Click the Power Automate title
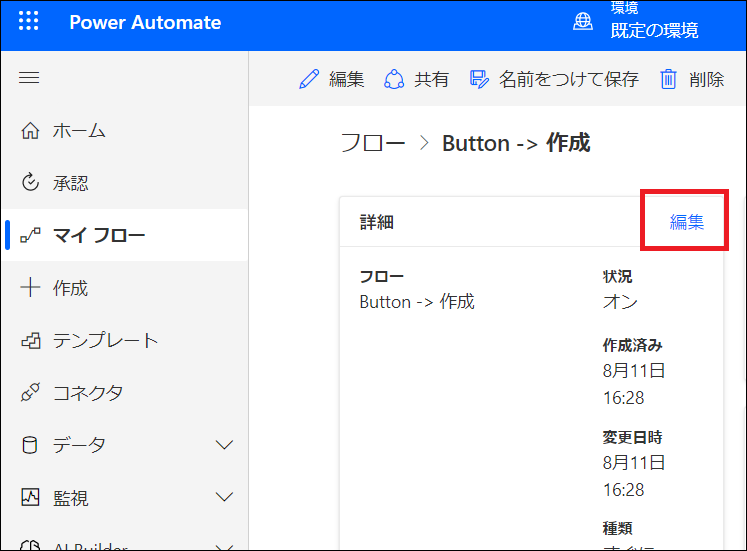 click(x=145, y=22)
